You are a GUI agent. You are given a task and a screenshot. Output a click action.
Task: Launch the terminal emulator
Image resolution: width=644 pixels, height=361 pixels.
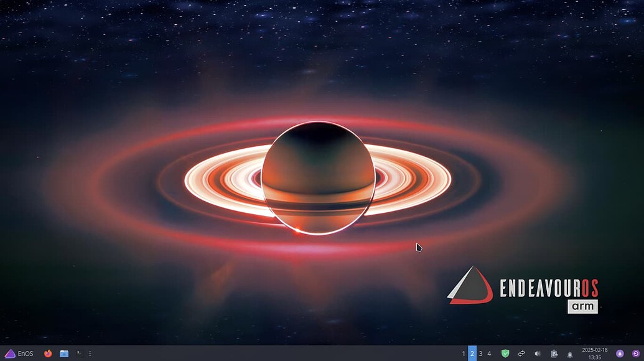[x=78, y=353]
